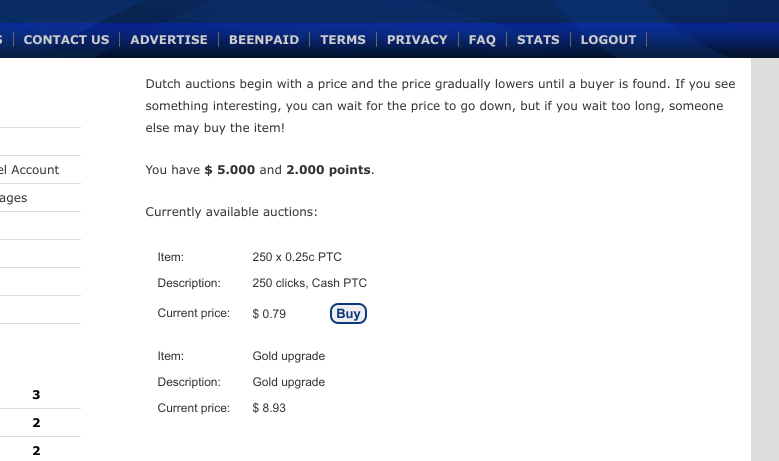Click the $ 0.79 current price
Screen dimensions: 779x461
(269, 314)
